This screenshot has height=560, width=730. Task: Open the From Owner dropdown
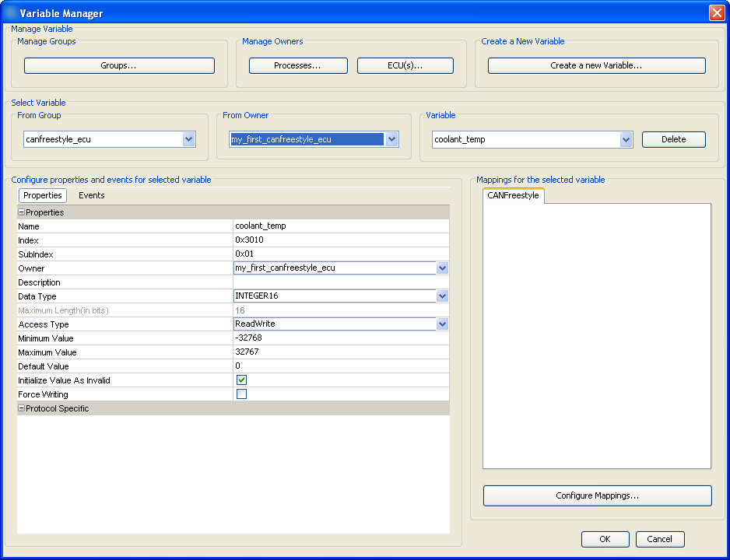coord(392,139)
